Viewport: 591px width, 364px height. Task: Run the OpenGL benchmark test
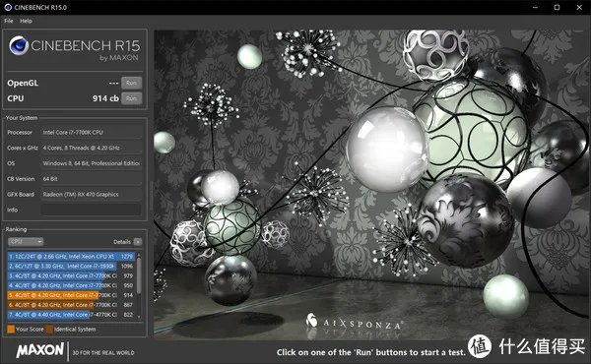132,83
